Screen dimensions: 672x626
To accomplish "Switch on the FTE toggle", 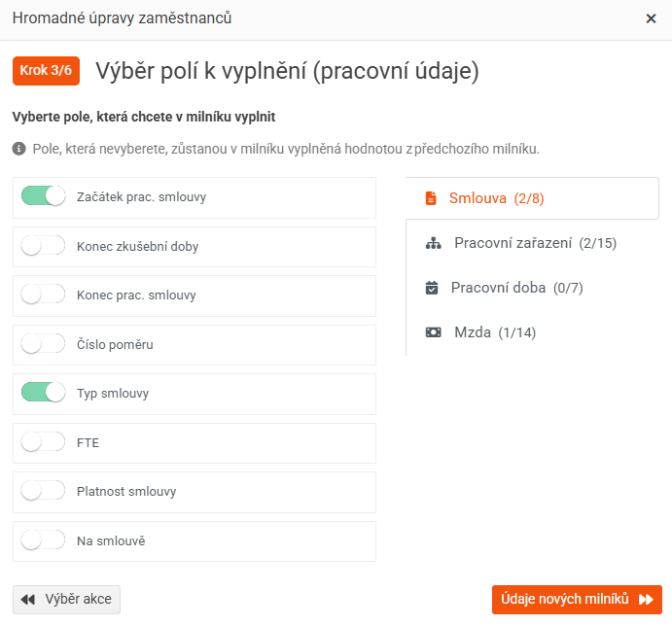I will [43, 442].
